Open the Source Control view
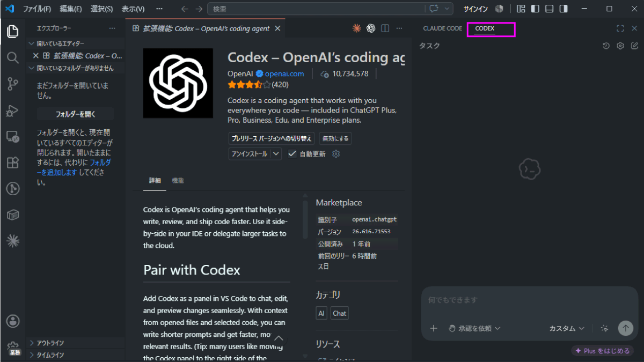The height and width of the screenshot is (362, 644). (x=13, y=84)
